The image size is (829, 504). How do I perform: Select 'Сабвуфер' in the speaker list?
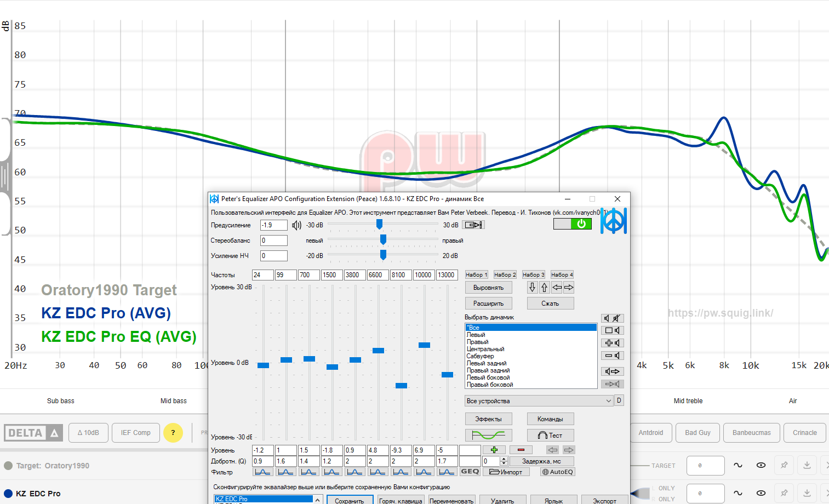(x=531, y=356)
